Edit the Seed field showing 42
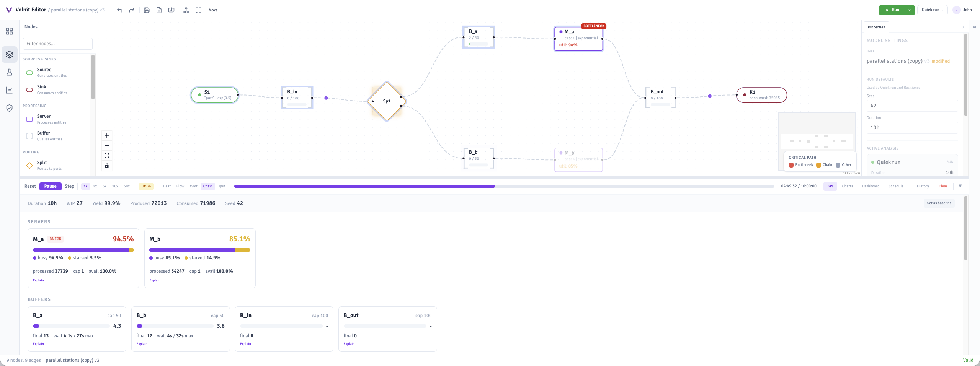 [x=912, y=106]
